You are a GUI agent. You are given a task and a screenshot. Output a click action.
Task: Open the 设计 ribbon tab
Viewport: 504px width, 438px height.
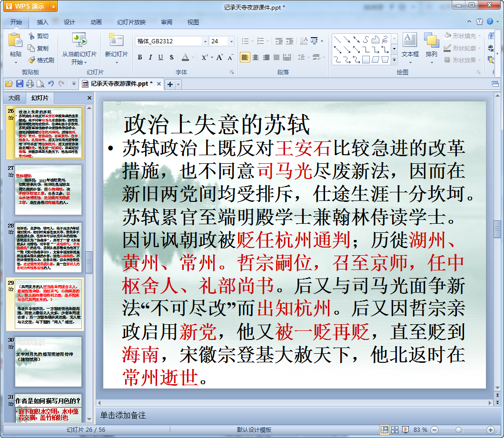tap(69, 22)
